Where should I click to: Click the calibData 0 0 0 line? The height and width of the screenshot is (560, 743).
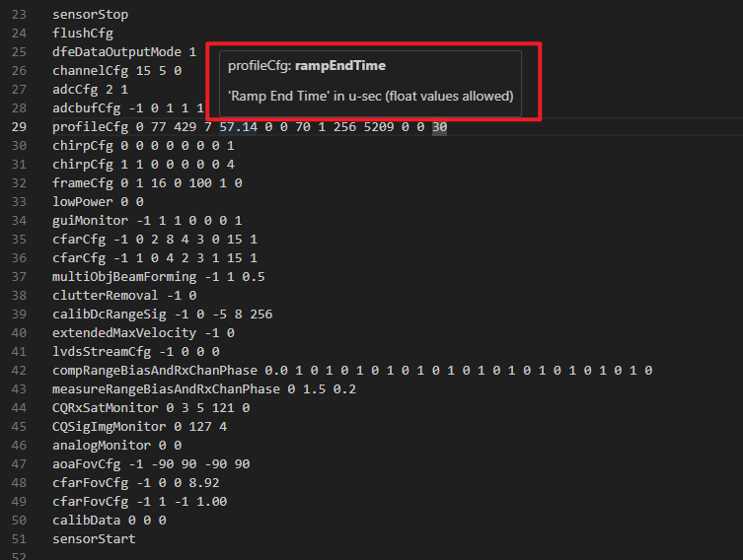pos(109,521)
